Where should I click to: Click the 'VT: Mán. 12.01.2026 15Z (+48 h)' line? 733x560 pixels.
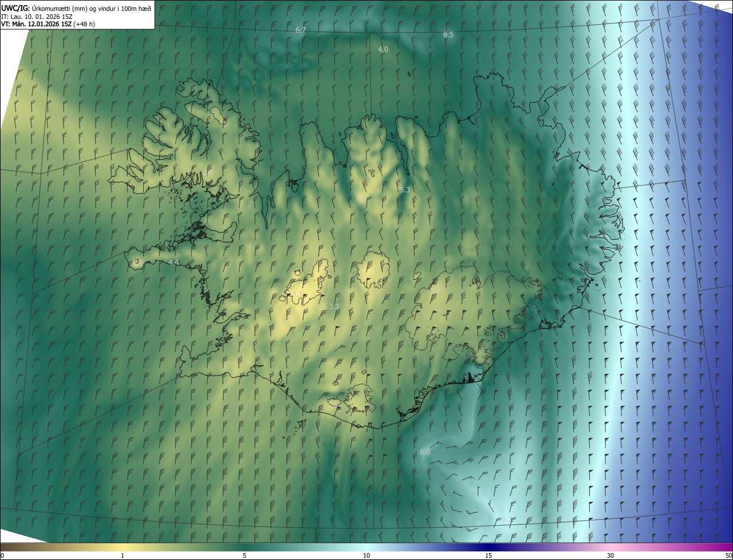click(48, 24)
